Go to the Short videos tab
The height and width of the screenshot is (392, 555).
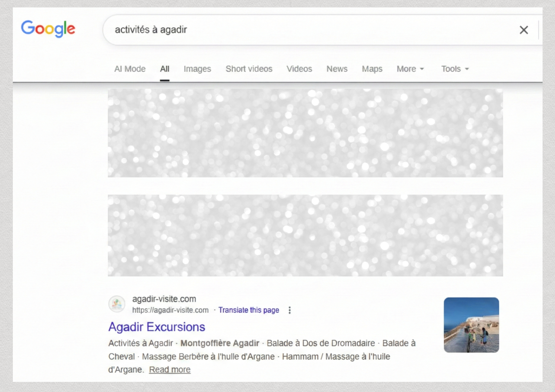coord(249,69)
